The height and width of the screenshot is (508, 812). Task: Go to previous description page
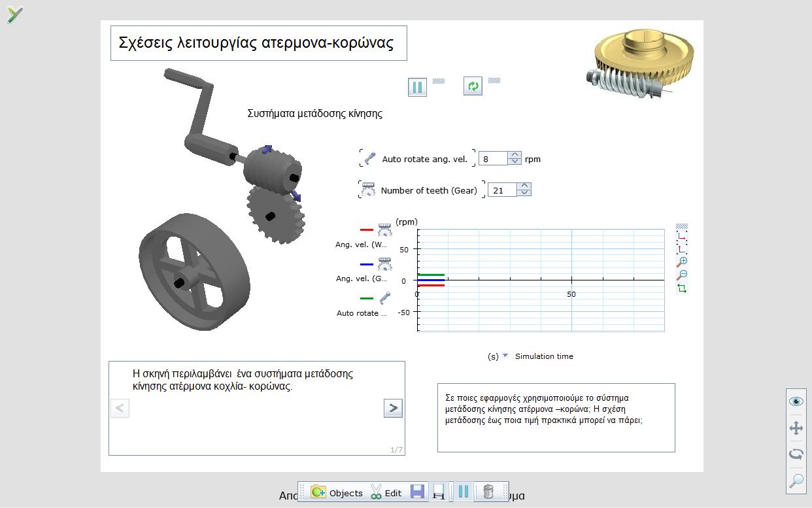pyautogui.click(x=120, y=408)
